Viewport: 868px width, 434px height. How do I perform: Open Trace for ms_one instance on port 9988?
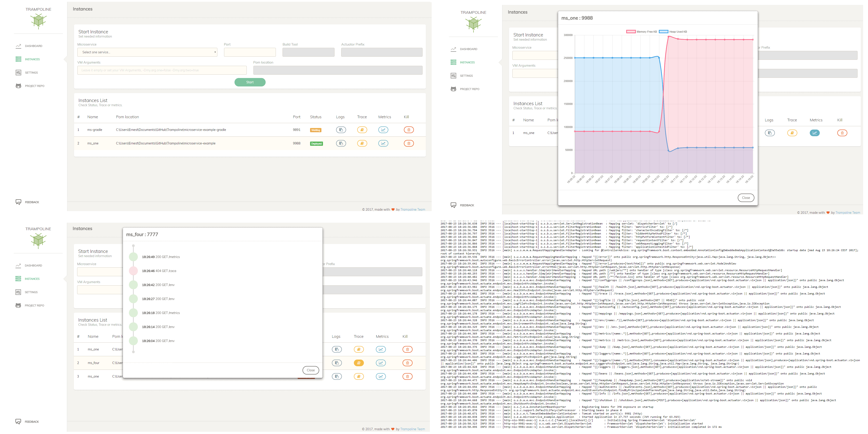pos(362,143)
